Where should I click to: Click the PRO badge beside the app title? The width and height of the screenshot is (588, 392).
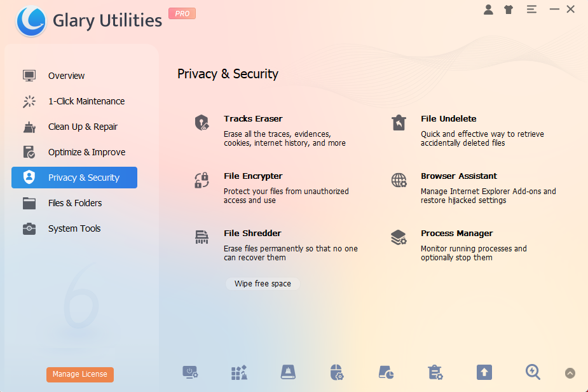(x=182, y=13)
